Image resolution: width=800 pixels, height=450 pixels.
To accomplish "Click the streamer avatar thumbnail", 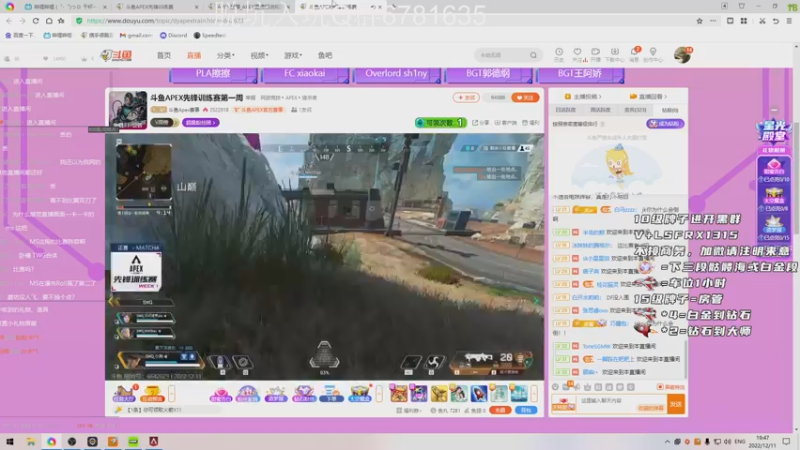I will point(128,110).
